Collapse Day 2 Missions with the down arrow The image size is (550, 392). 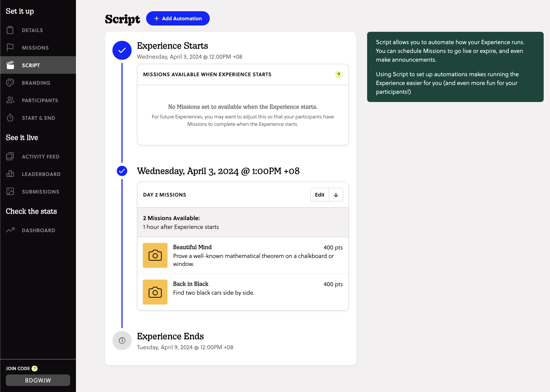click(x=336, y=195)
